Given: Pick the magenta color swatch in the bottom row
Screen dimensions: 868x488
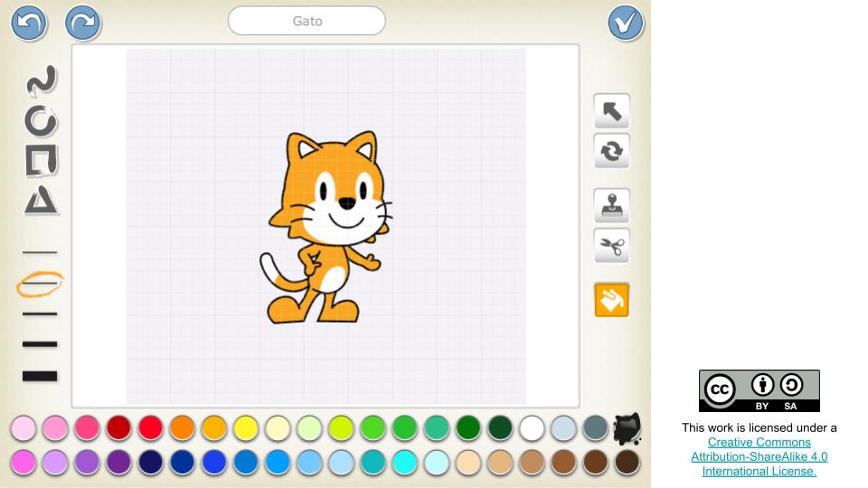Looking at the screenshot, I should 24,462.
